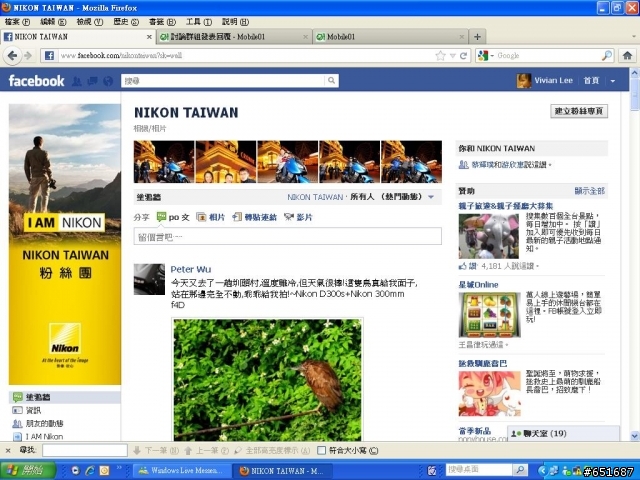The height and width of the screenshot is (480, 640).
Task: Click the Firefox back arrow button
Action: coord(12,55)
